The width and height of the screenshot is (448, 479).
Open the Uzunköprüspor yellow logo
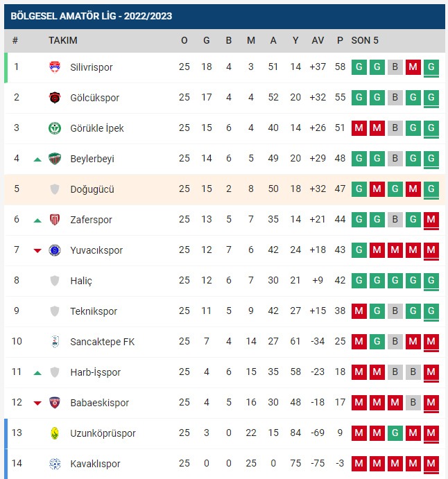pyautogui.click(x=55, y=433)
